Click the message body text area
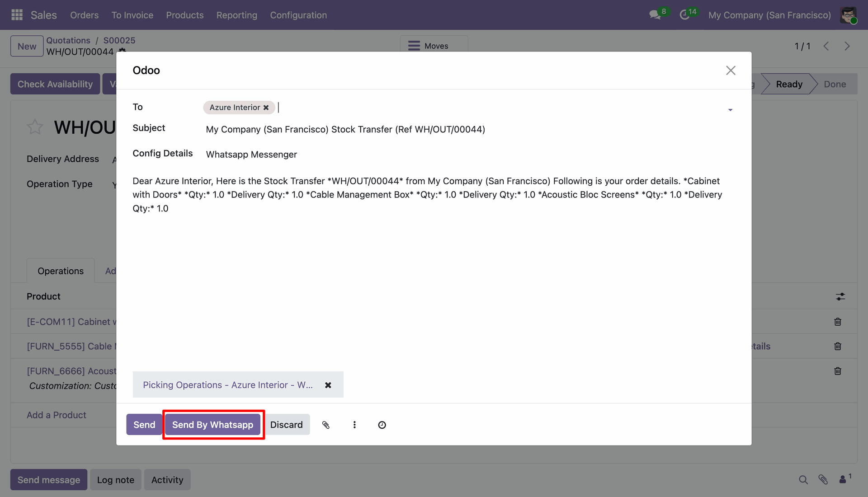Screen dimensions: 868x497 click(433, 195)
